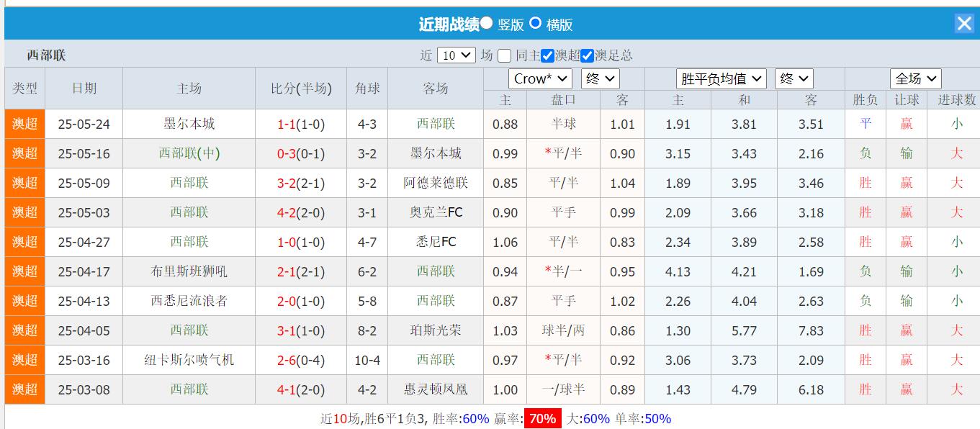Click the 布里斯班狮吼 home team link

pyautogui.click(x=187, y=271)
